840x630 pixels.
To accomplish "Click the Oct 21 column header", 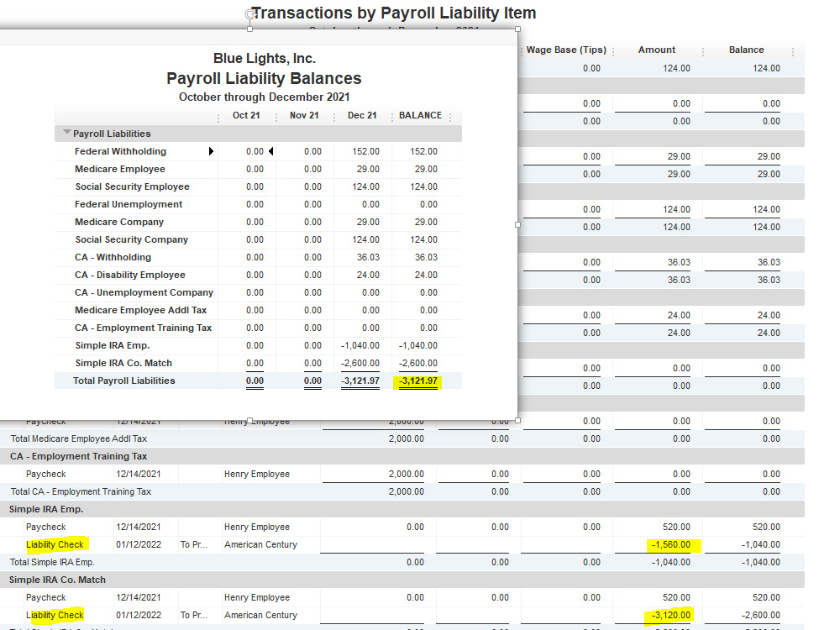I will (246, 115).
